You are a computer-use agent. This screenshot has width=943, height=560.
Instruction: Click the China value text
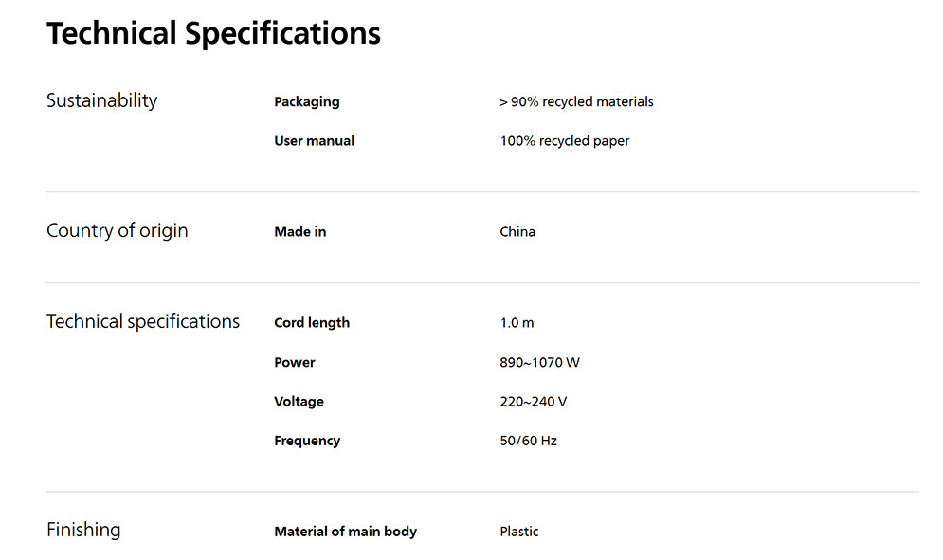point(517,232)
